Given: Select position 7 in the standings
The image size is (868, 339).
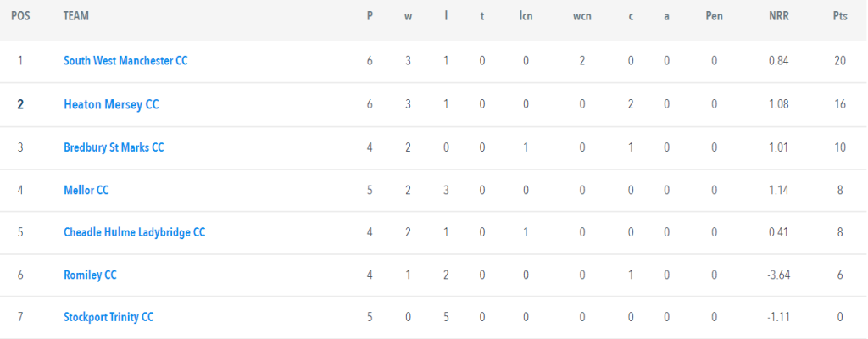Looking at the screenshot, I should pos(20,317).
